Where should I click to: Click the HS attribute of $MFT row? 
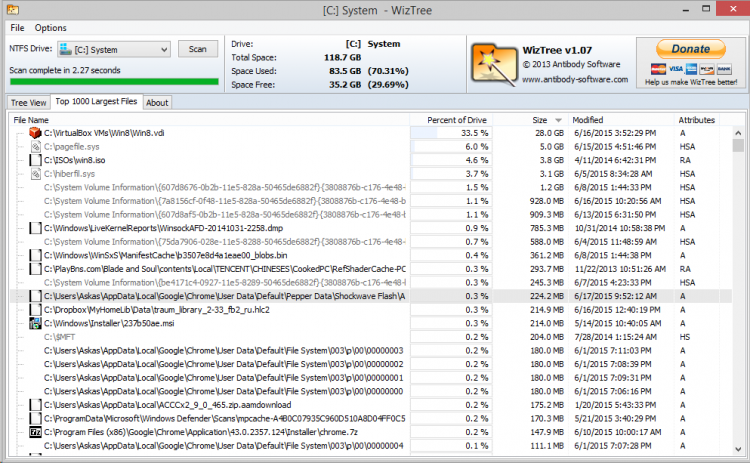pos(684,337)
